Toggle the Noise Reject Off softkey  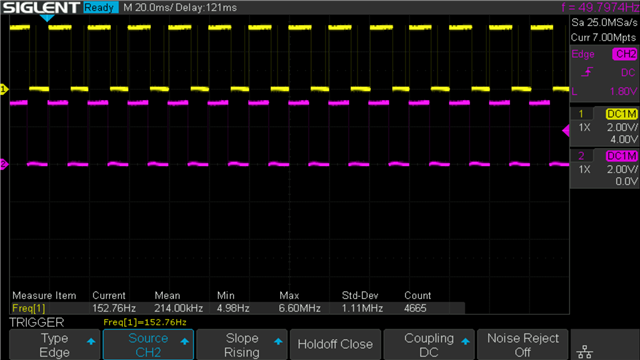[522, 345]
